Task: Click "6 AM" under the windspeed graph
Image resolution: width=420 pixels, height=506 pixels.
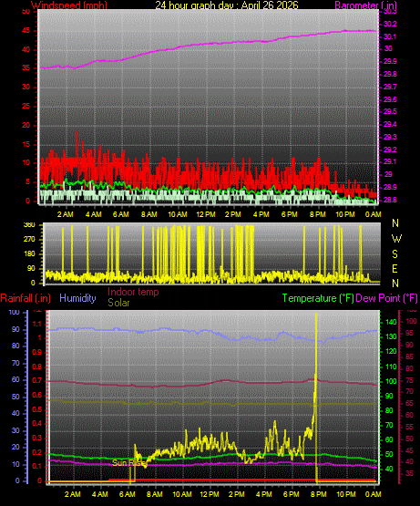Action: pyautogui.click(x=121, y=214)
